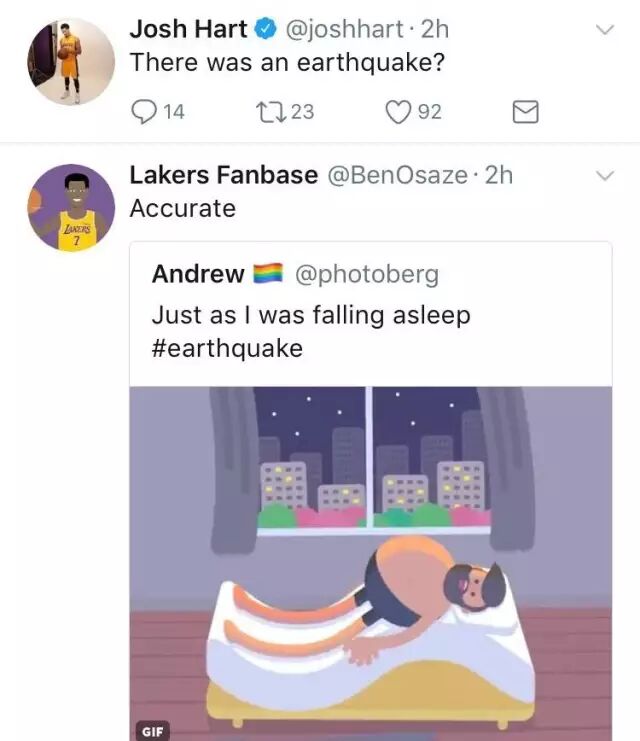640x741 pixels.
Task: Play the bed earthquake GIF
Action: click(371, 563)
